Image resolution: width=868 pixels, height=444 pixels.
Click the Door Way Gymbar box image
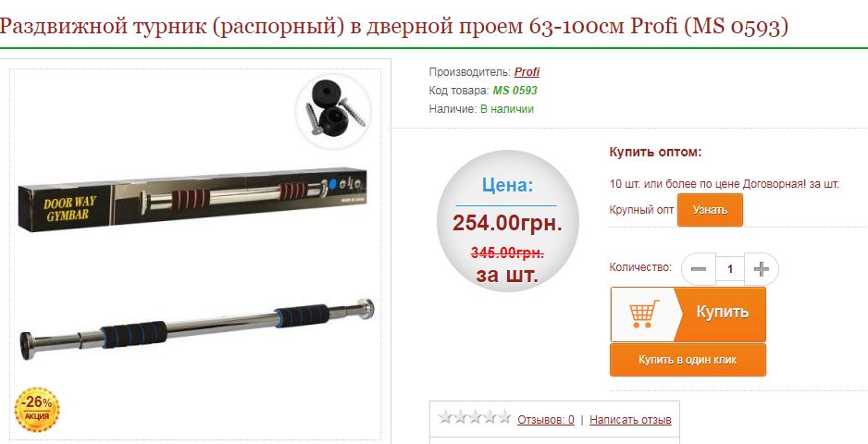[192, 199]
